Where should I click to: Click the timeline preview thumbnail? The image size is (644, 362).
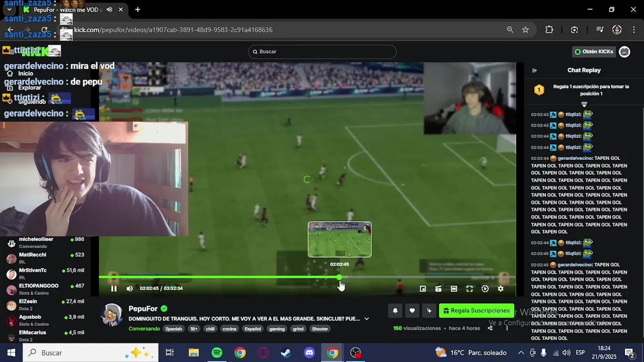340,239
